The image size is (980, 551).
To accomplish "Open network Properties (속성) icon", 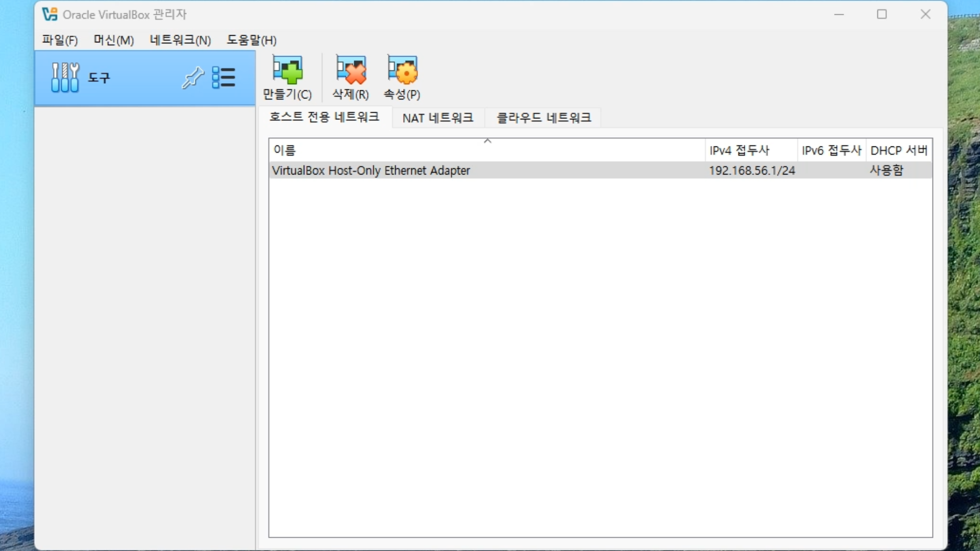I will [x=402, y=70].
